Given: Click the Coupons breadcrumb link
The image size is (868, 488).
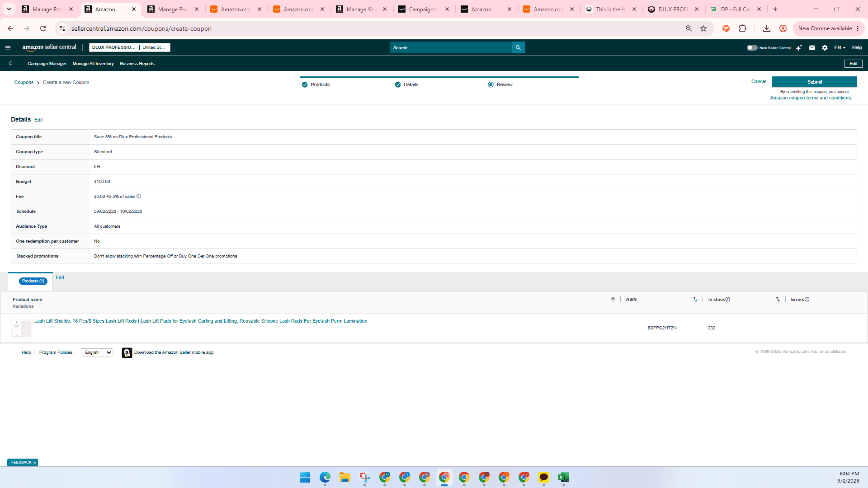Looking at the screenshot, I should (x=24, y=83).
